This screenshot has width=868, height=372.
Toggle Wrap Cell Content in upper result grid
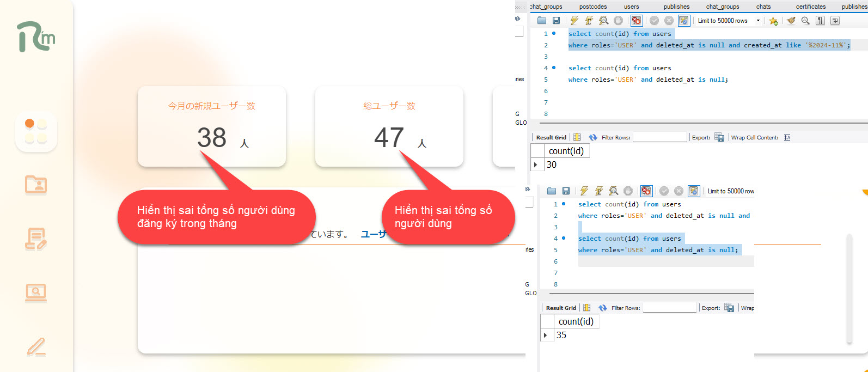pyautogui.click(x=787, y=137)
